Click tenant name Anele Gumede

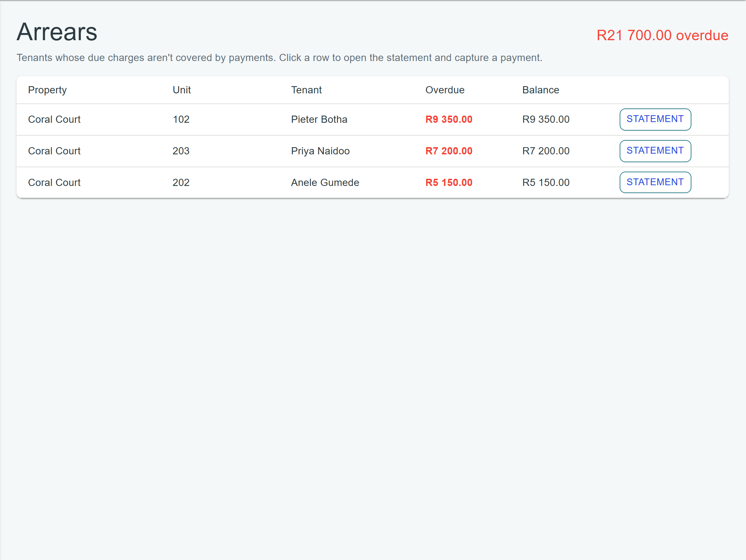[x=325, y=182]
